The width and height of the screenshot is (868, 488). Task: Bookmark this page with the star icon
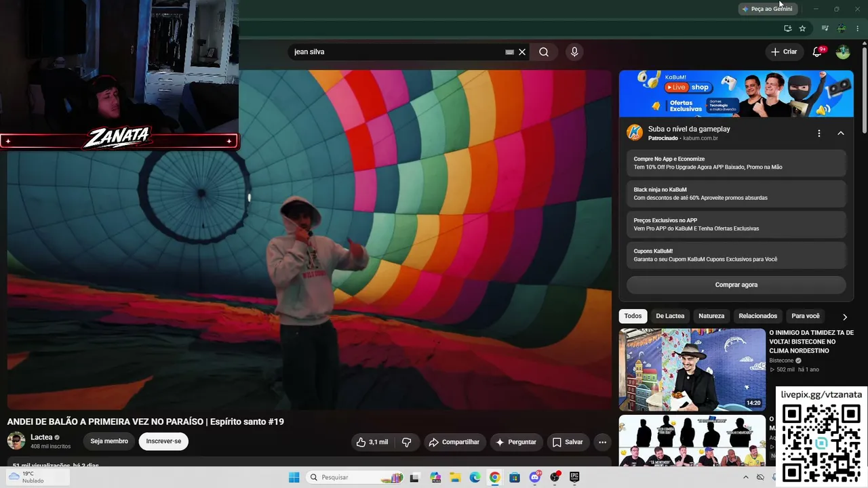click(x=802, y=28)
